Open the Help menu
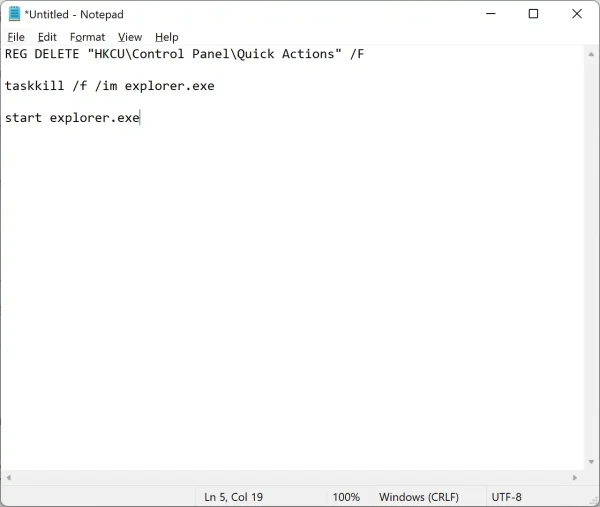The image size is (600, 507). click(166, 37)
